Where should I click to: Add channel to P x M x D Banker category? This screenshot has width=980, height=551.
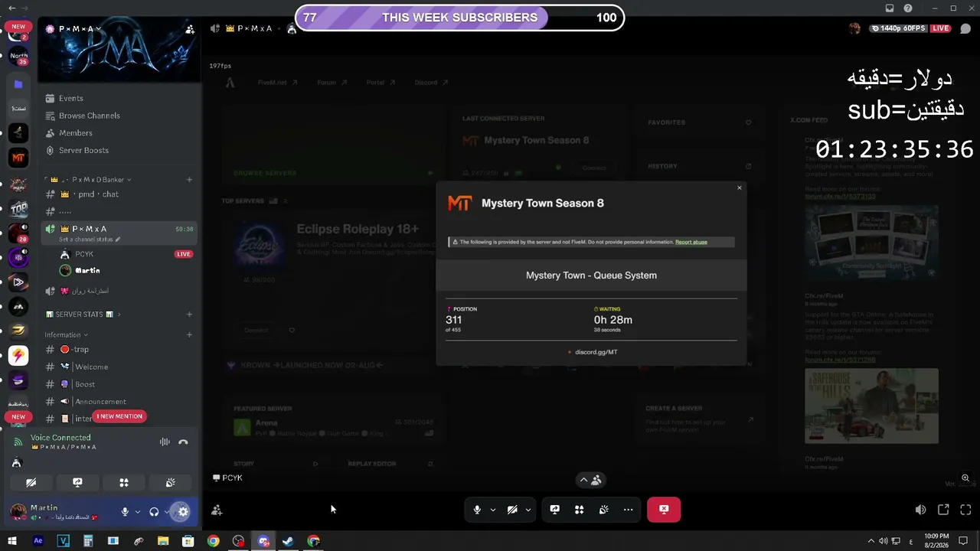(189, 180)
